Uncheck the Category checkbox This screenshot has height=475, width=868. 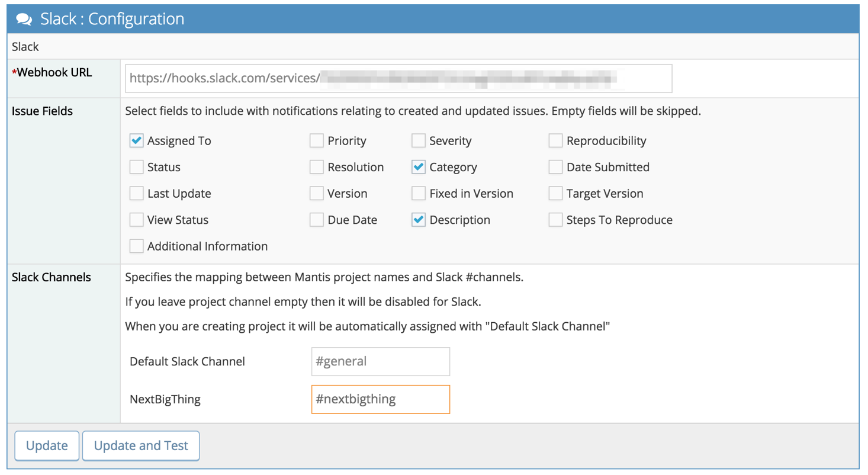click(419, 167)
